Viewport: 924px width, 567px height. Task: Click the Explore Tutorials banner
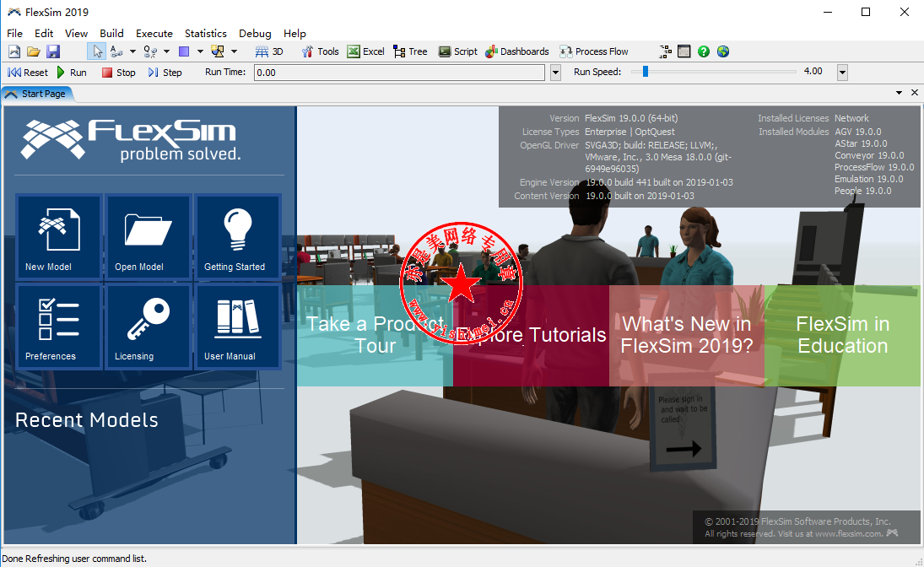coord(531,336)
